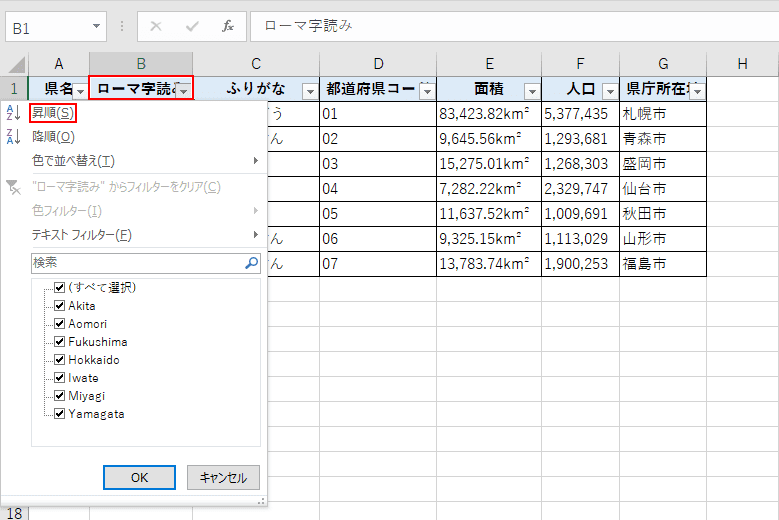Select column D header
Image resolution: width=779 pixels, height=520 pixels.
tap(378, 64)
